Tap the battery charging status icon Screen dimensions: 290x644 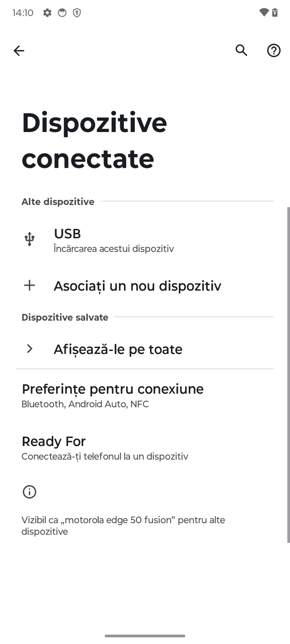click(275, 13)
